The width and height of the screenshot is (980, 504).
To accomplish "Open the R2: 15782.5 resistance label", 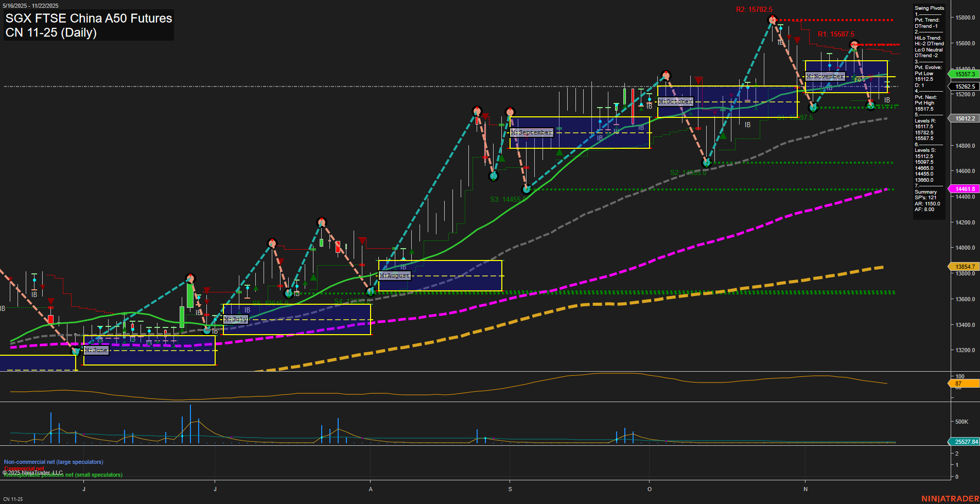I will pos(755,8).
